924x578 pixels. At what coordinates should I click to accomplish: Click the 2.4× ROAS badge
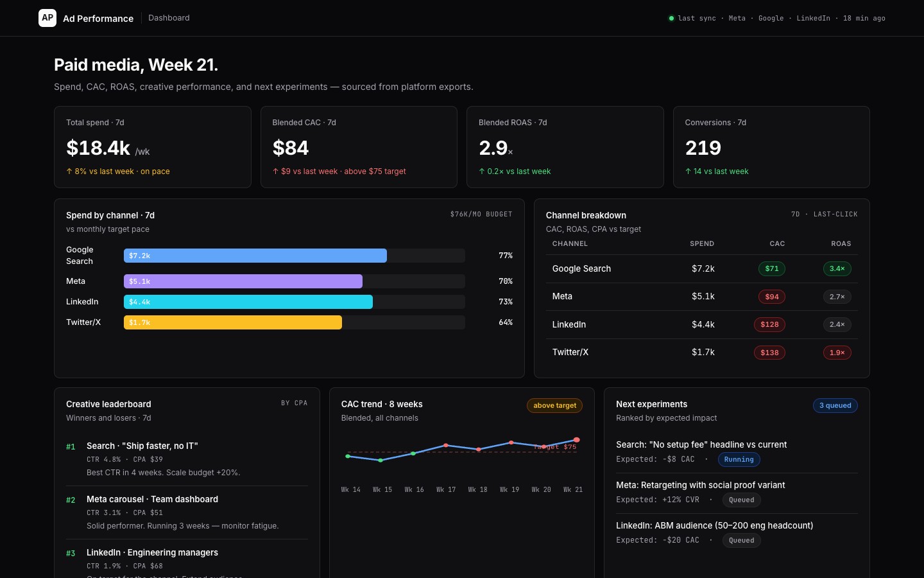pos(837,325)
